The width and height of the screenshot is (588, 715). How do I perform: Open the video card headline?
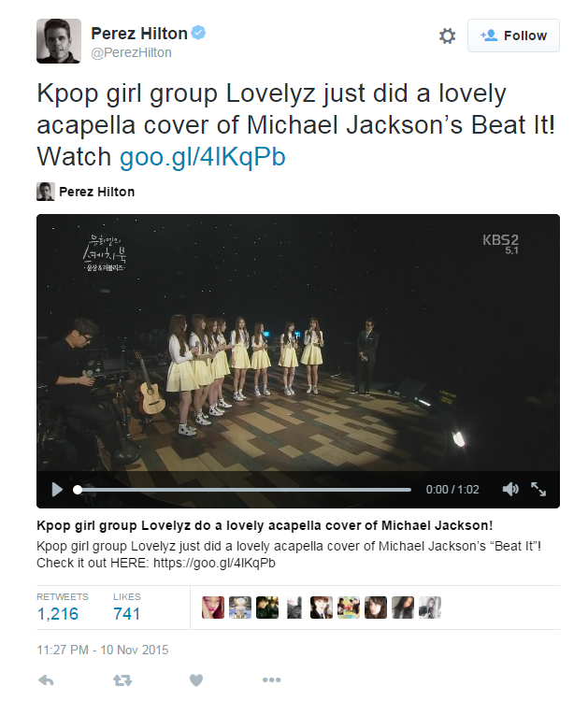point(265,525)
